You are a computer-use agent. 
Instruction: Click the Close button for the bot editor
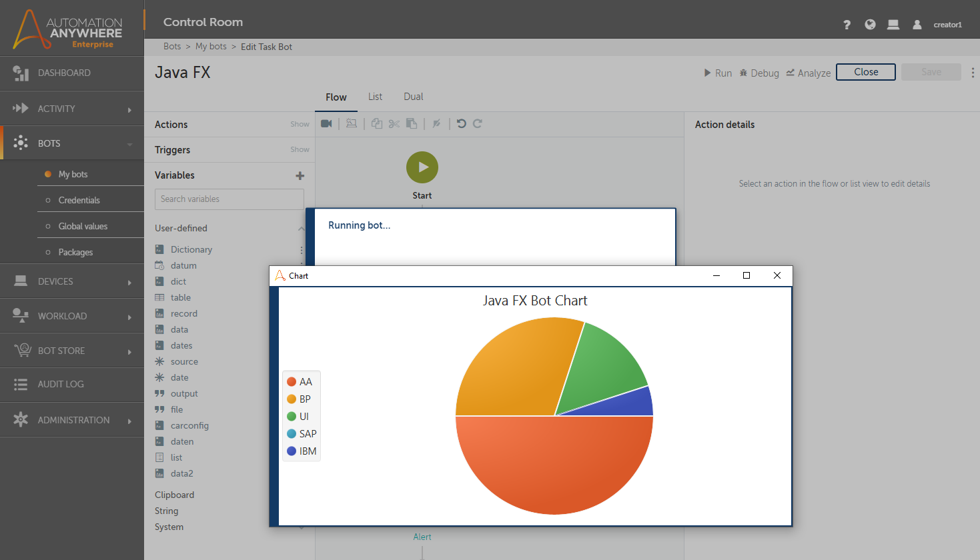(x=865, y=72)
